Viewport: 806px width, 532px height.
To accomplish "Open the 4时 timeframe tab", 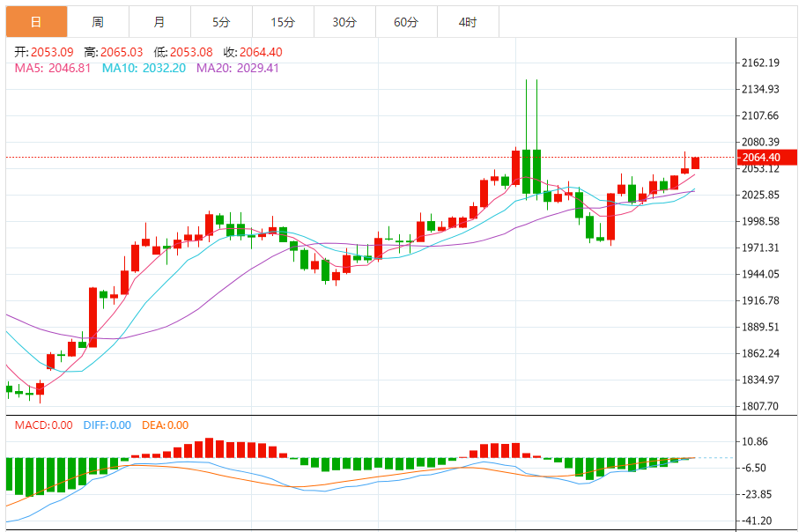I will [x=469, y=22].
